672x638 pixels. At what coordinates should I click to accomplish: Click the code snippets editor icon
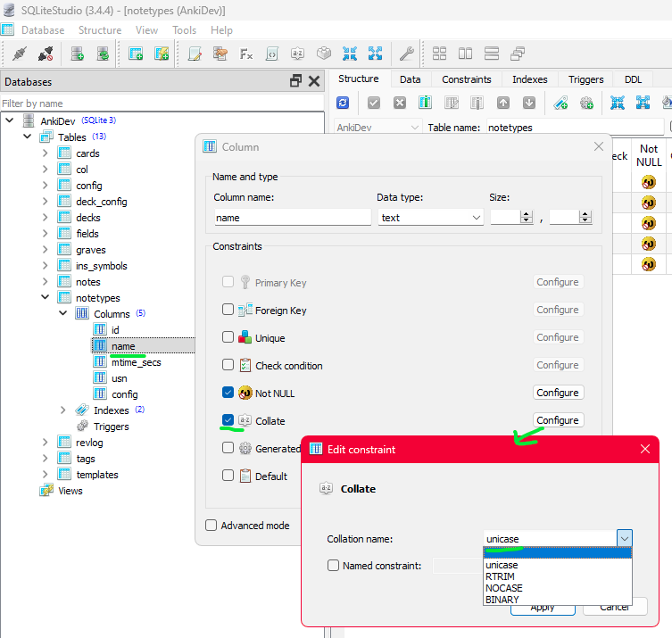271,54
